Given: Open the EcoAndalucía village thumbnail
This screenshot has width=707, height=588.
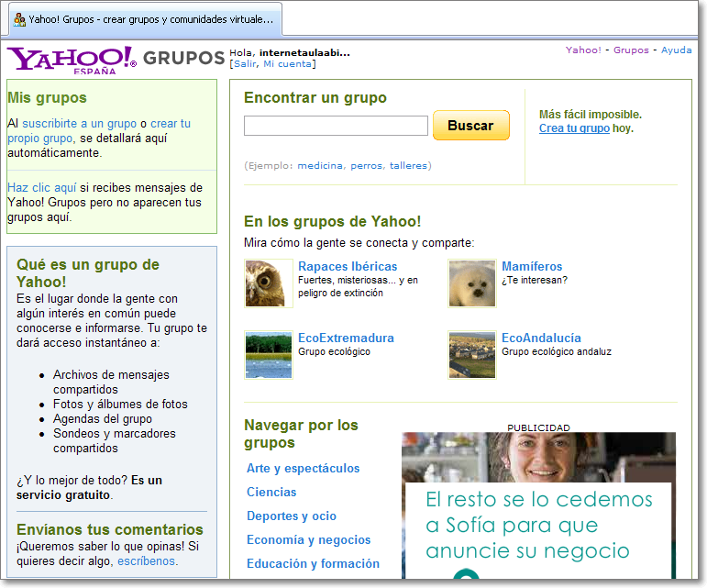Looking at the screenshot, I should point(472,355).
